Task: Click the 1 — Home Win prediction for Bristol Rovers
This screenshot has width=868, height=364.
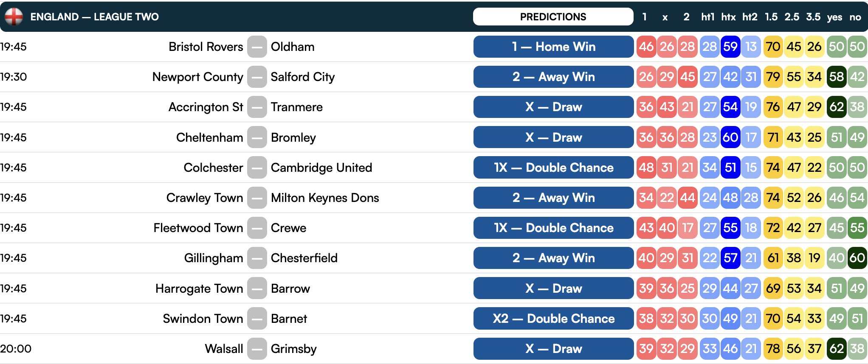Action: [x=553, y=47]
